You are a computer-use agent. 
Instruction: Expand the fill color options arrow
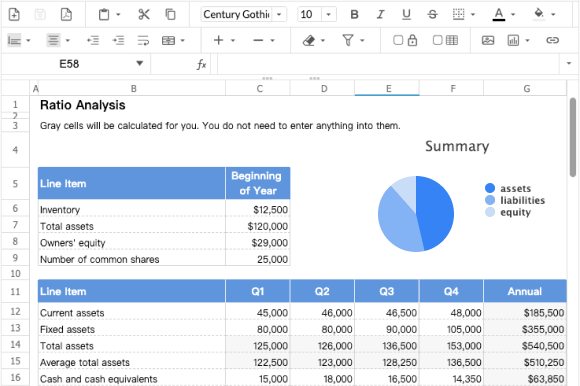click(x=553, y=15)
